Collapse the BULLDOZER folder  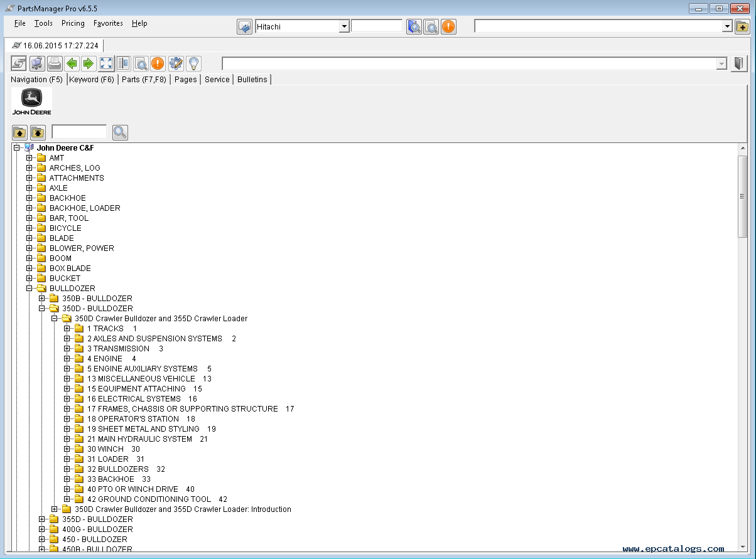tap(30, 289)
